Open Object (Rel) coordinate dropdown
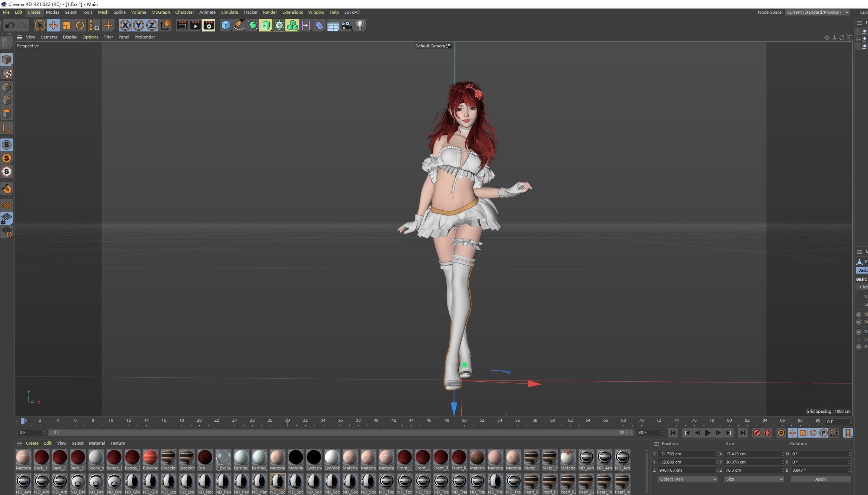 [688, 479]
